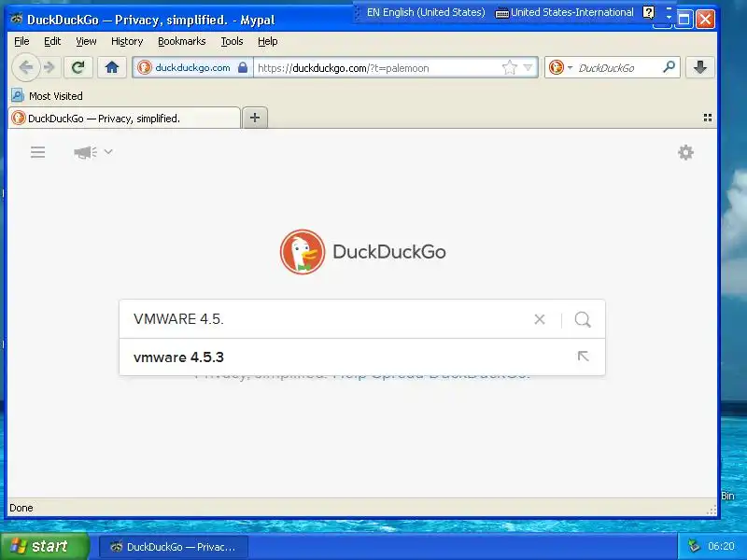Image resolution: width=747 pixels, height=560 pixels.
Task: Open DuckDuckGo settings gear icon
Action: 685,152
